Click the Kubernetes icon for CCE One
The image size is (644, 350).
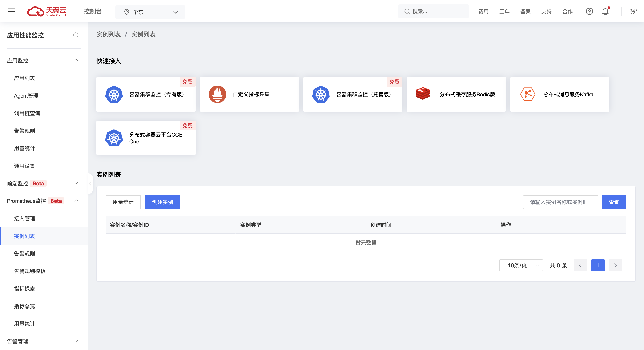[114, 138]
